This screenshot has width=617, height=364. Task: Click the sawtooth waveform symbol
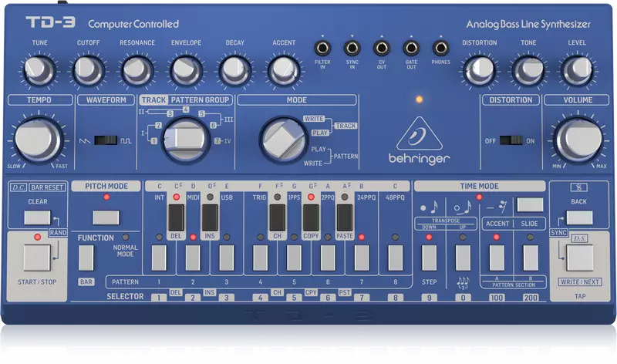[85, 140]
